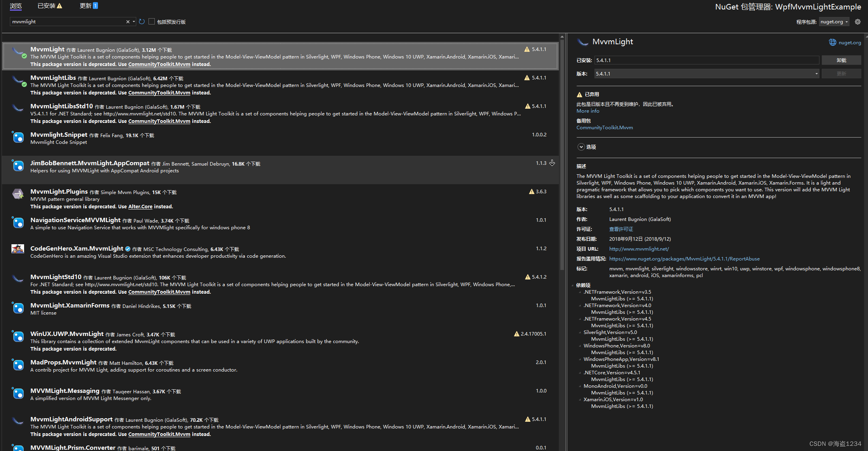Open the More info link
The image size is (868, 451).
(588, 111)
